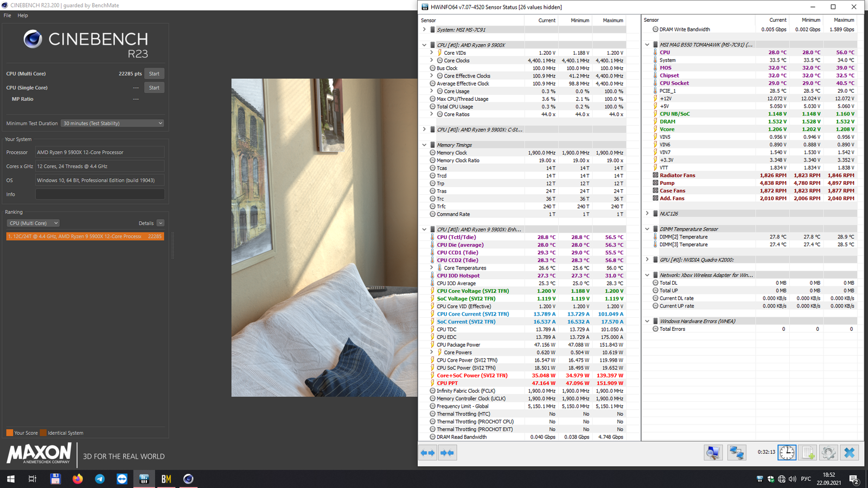Expand the Core Ratios row

tap(432, 114)
